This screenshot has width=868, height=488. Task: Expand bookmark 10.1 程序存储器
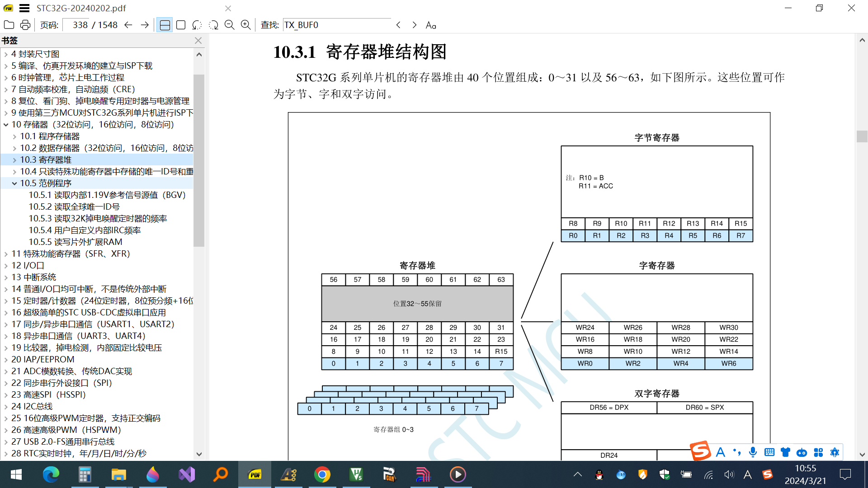point(14,136)
